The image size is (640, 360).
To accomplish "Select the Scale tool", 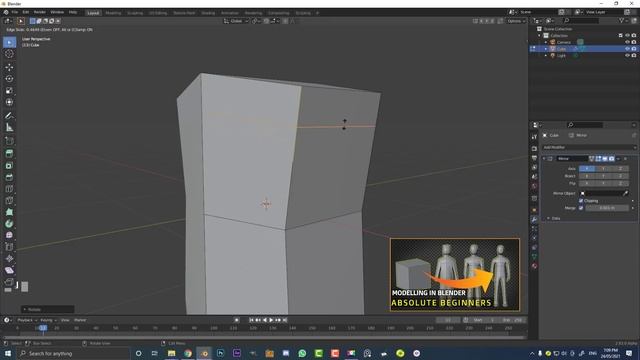I will tap(9, 91).
